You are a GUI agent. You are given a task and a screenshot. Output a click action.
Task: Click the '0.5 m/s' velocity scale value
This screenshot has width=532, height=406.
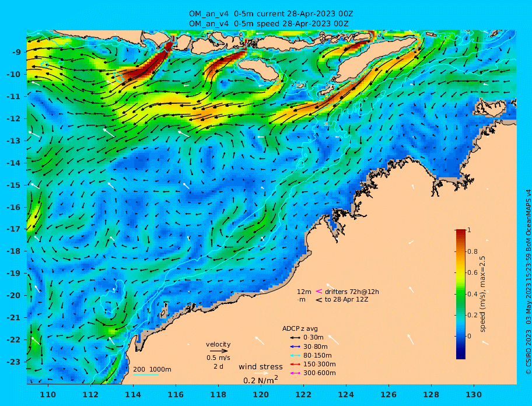point(218,358)
